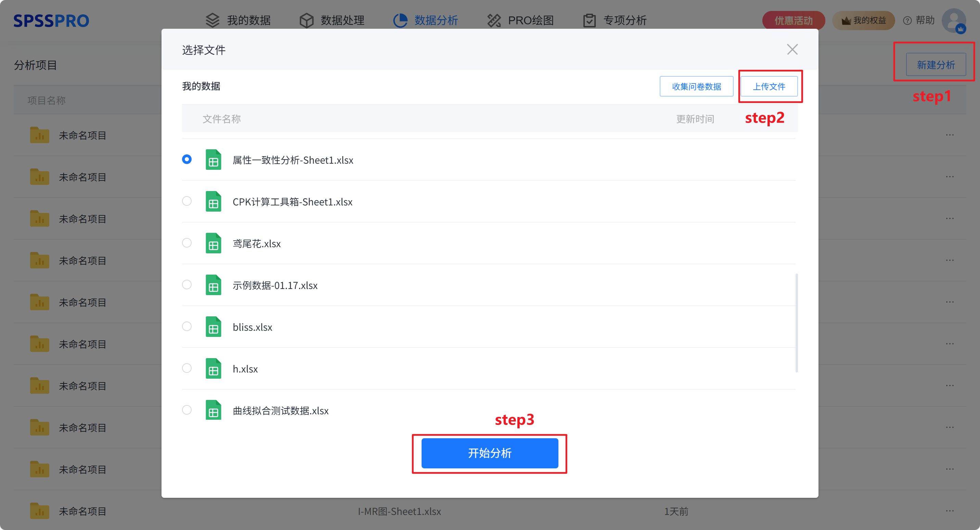980x530 pixels.
Task: Click the 1天前 timestamp in project list
Action: 676,512
